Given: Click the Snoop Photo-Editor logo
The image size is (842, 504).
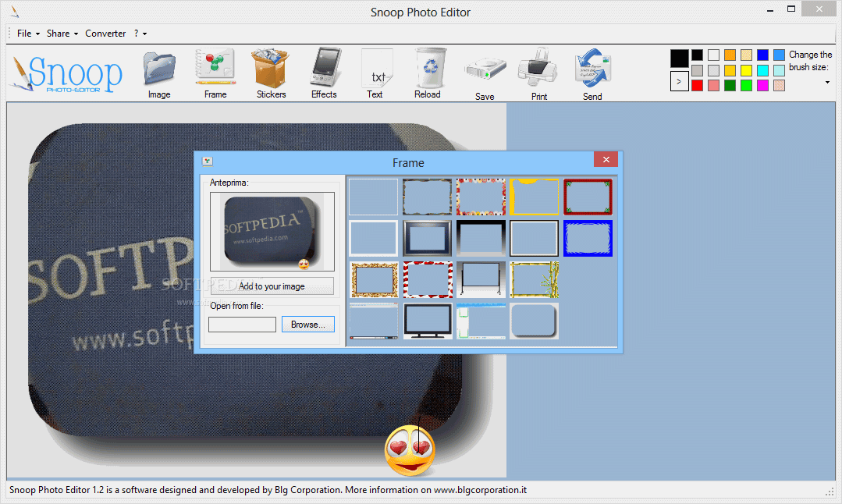Looking at the screenshot, I should [x=66, y=74].
